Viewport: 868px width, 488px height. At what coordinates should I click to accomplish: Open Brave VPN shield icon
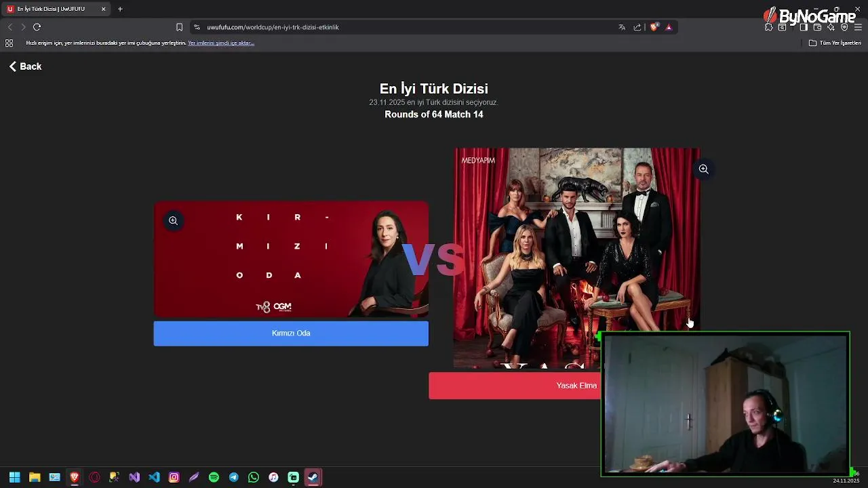[x=844, y=27]
